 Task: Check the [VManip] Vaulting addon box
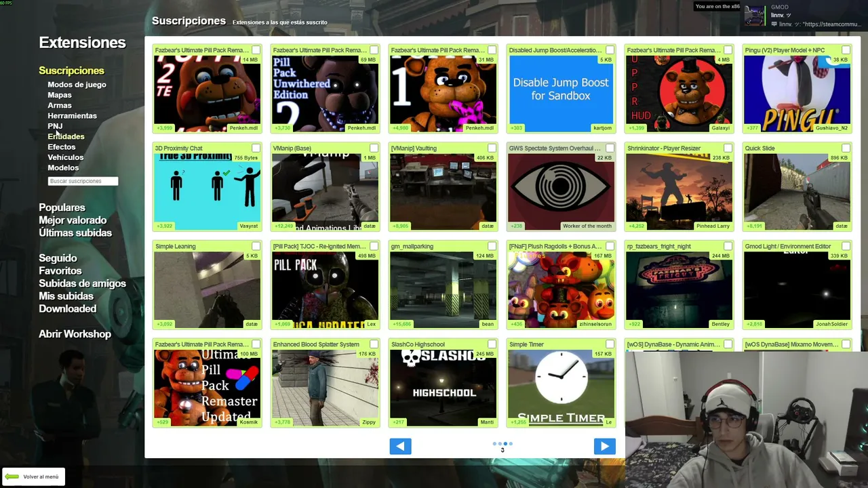point(492,148)
